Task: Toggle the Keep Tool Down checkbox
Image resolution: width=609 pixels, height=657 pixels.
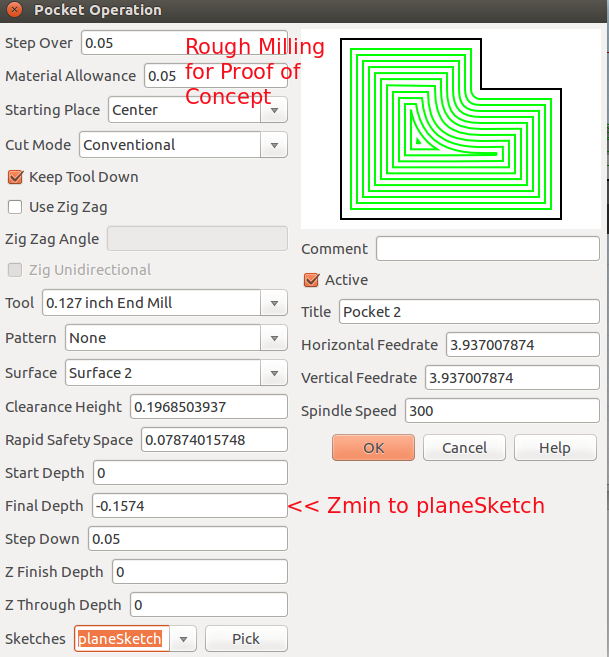Action: (15, 177)
